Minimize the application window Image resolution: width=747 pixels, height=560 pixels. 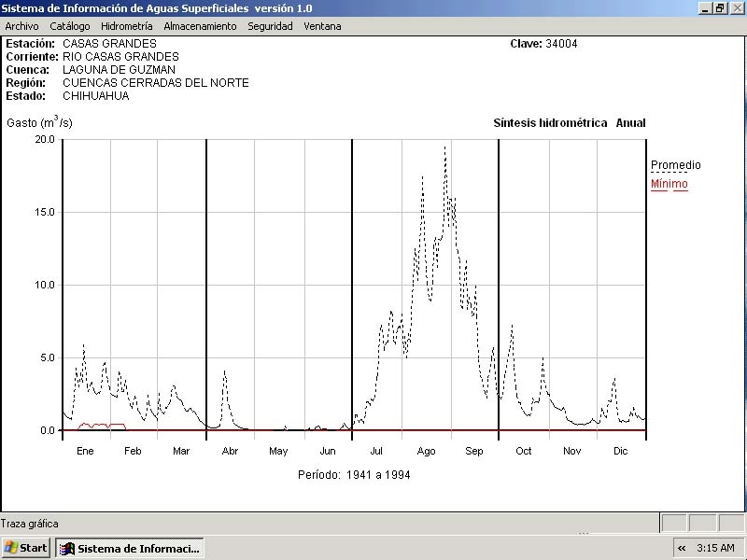[x=705, y=7]
